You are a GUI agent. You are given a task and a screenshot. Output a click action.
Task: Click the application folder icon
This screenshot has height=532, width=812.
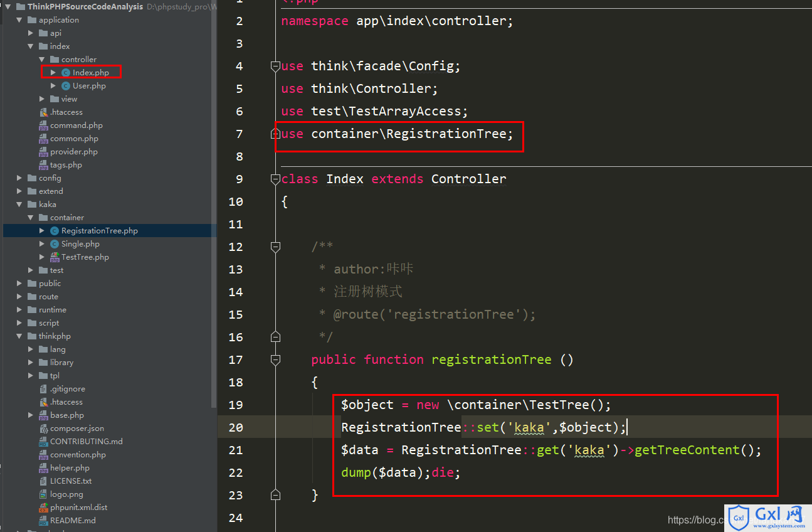[x=32, y=20]
